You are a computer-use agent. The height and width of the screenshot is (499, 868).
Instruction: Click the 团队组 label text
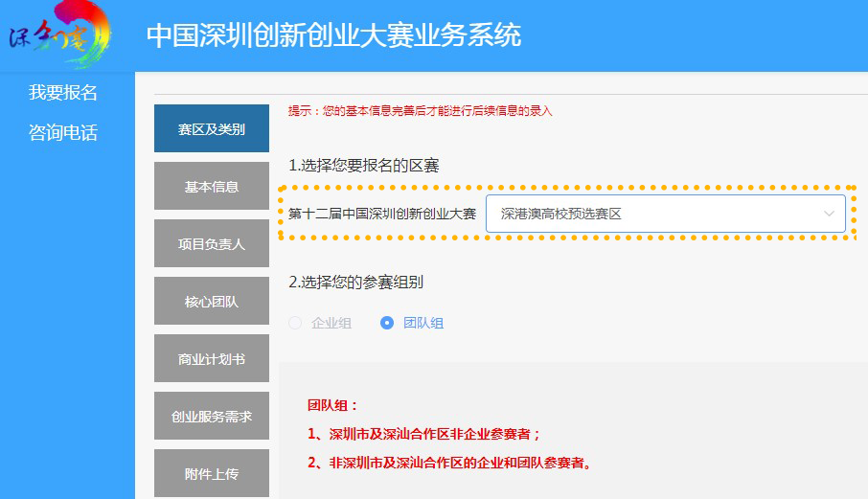[423, 323]
